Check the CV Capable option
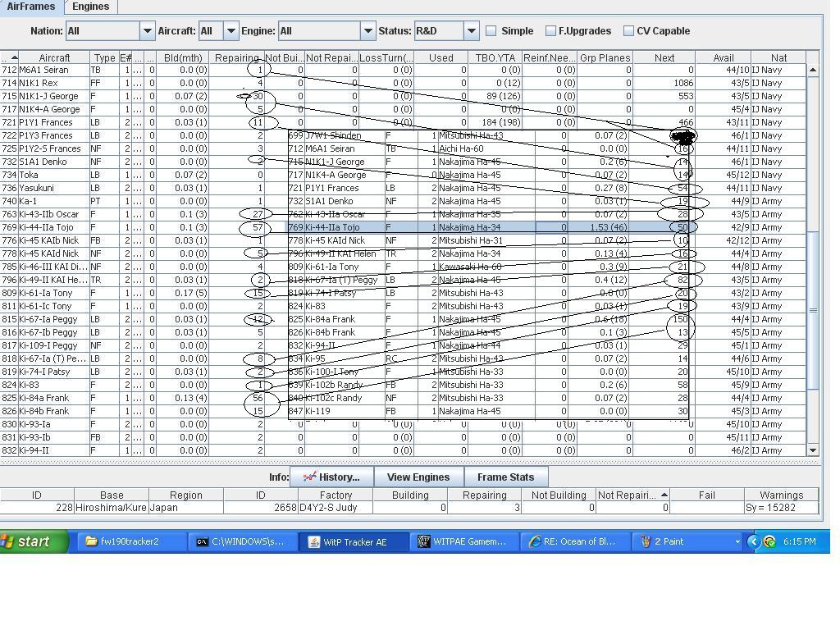This screenshot has width=840, height=630. pyautogui.click(x=628, y=31)
